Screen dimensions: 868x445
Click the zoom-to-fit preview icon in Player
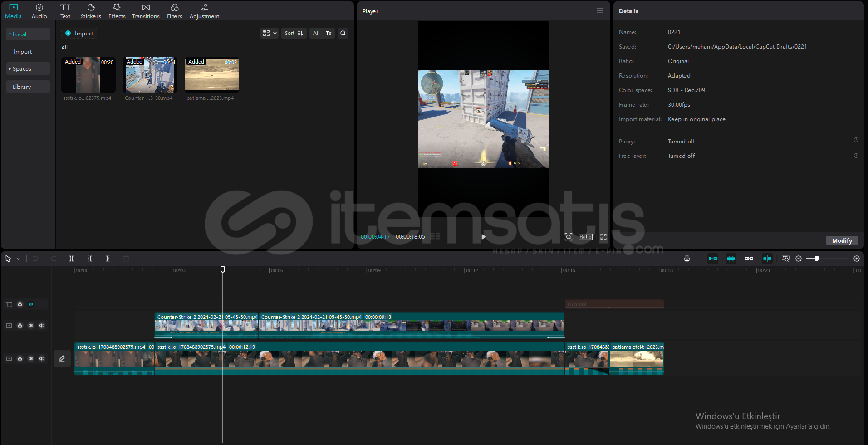(x=568, y=237)
